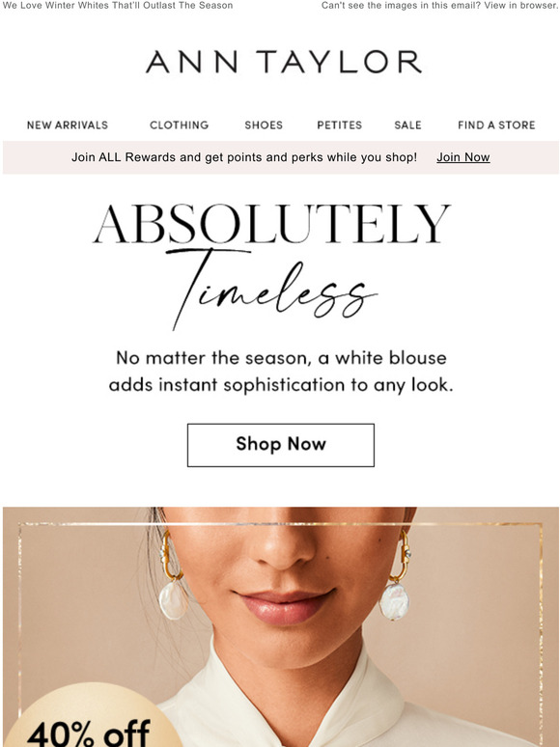Click the 40% off gold badge
Screen dimensions: 560x747
click(91, 717)
